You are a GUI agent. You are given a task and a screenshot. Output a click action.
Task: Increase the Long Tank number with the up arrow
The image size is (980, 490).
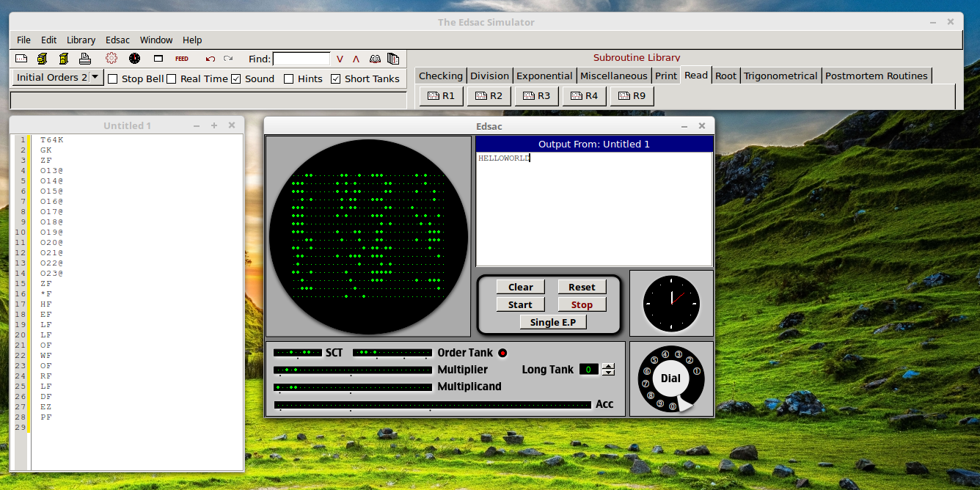(608, 365)
